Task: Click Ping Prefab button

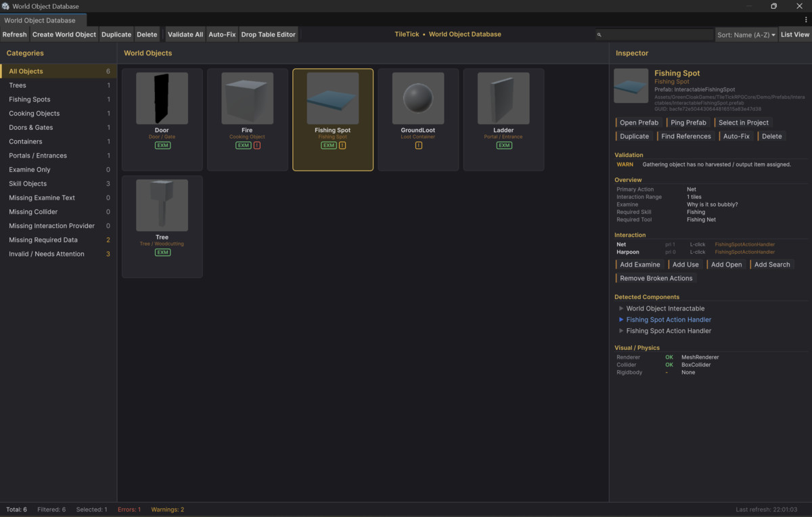Action: [x=688, y=122]
